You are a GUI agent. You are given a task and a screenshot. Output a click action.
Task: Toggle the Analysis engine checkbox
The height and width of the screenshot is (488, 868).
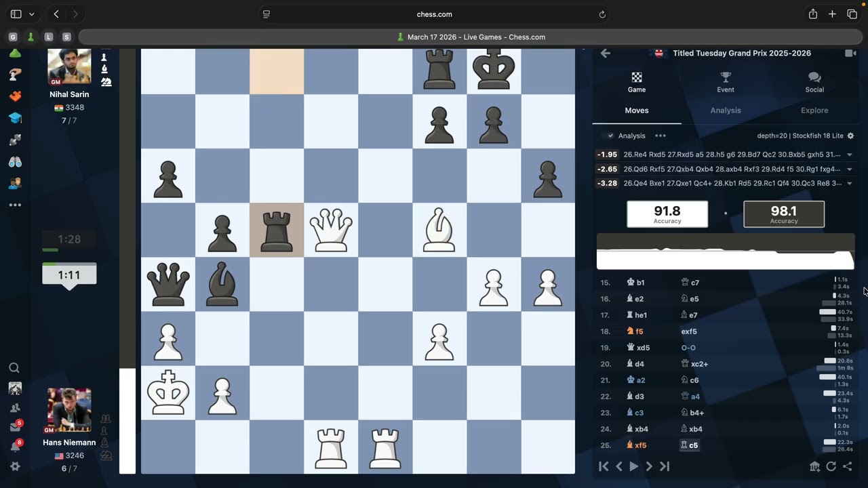(610, 136)
